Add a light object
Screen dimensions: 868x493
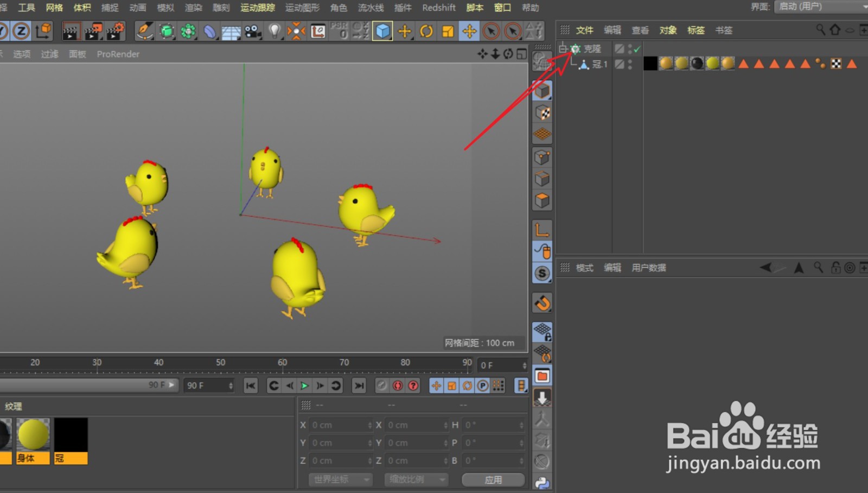pyautogui.click(x=275, y=31)
